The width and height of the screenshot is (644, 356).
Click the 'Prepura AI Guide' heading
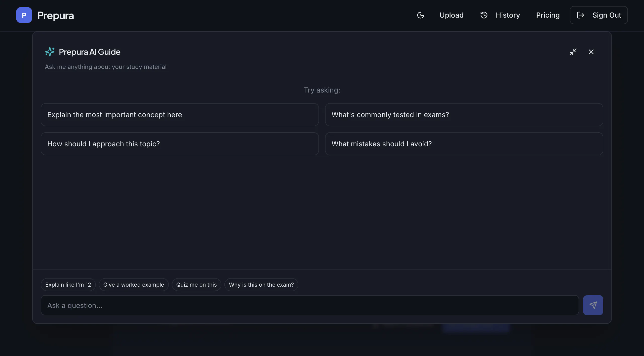pos(90,52)
